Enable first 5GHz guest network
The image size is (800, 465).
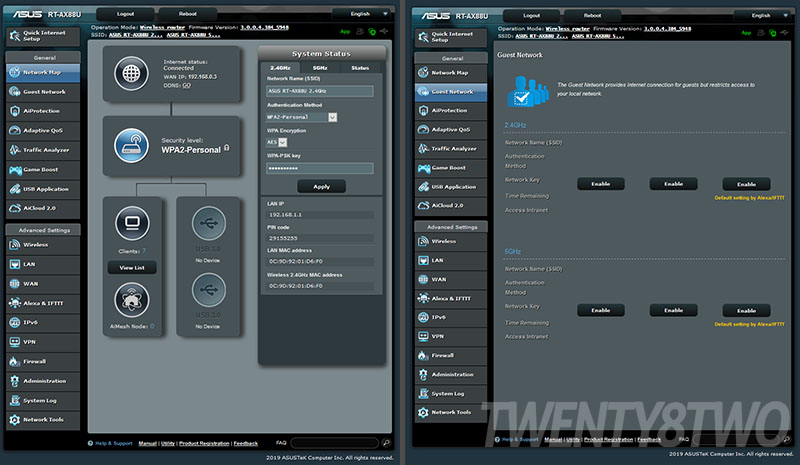tap(601, 310)
